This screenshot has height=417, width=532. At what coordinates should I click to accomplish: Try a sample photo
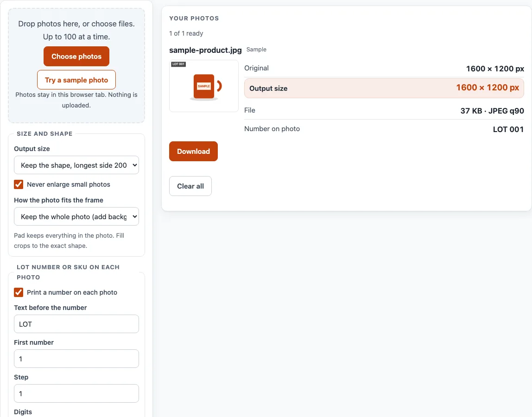tap(76, 80)
